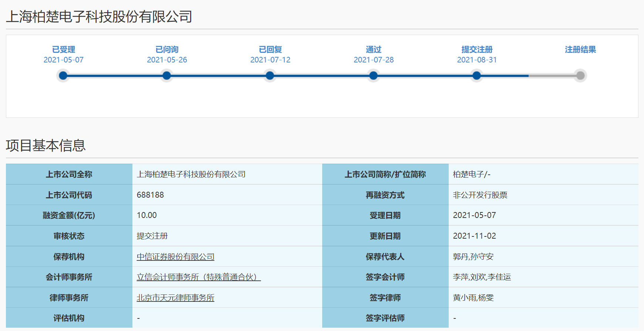Click the 已问询 timeline dot
The width and height of the screenshot is (644, 331).
167,76
